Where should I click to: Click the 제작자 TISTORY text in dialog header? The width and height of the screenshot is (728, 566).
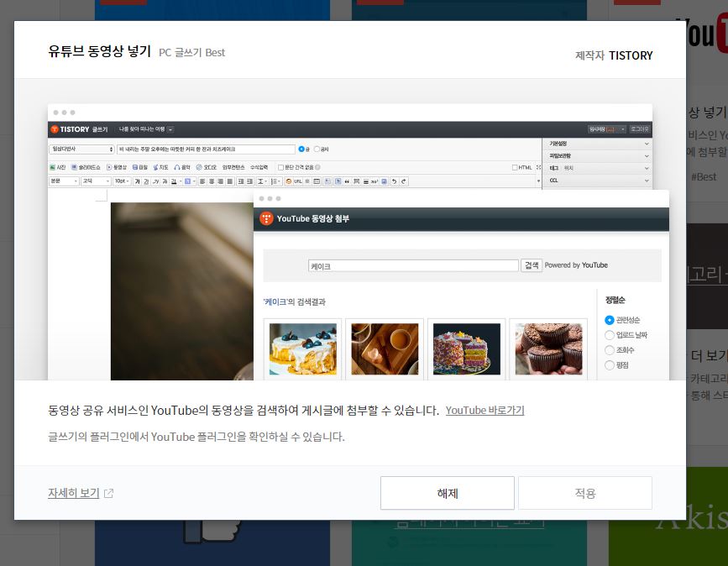[x=614, y=55]
